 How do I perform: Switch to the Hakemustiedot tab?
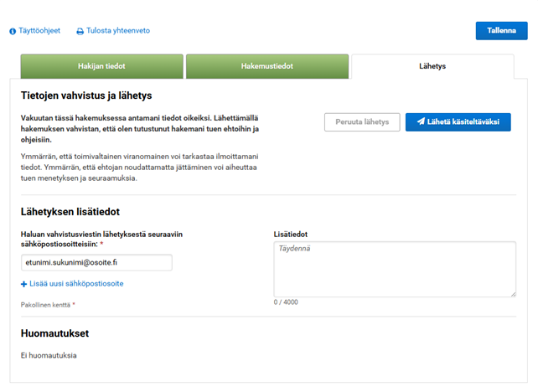(266, 66)
